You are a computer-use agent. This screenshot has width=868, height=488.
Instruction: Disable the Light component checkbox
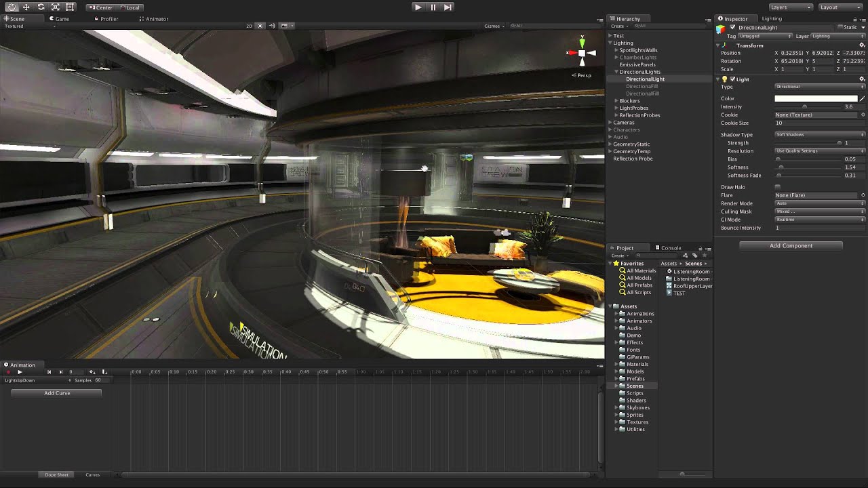pos(732,79)
